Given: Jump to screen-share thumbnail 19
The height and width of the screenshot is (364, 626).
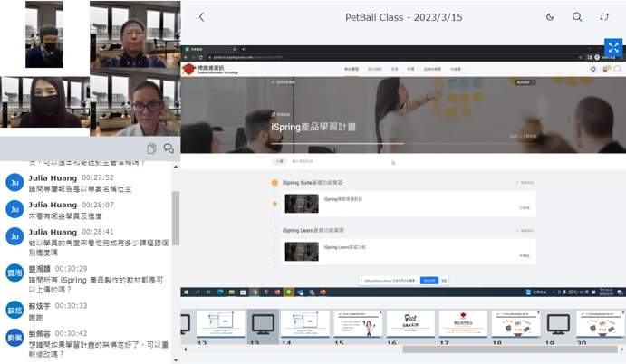Looking at the screenshot, I should pyautogui.click(x=559, y=324).
